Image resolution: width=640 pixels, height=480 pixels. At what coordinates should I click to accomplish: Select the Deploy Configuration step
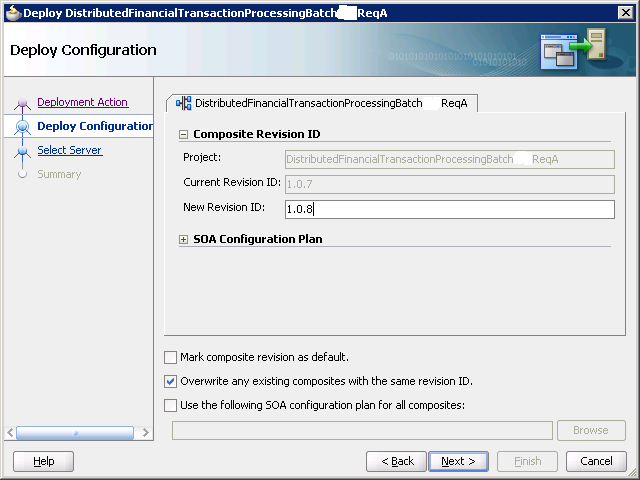click(x=95, y=126)
